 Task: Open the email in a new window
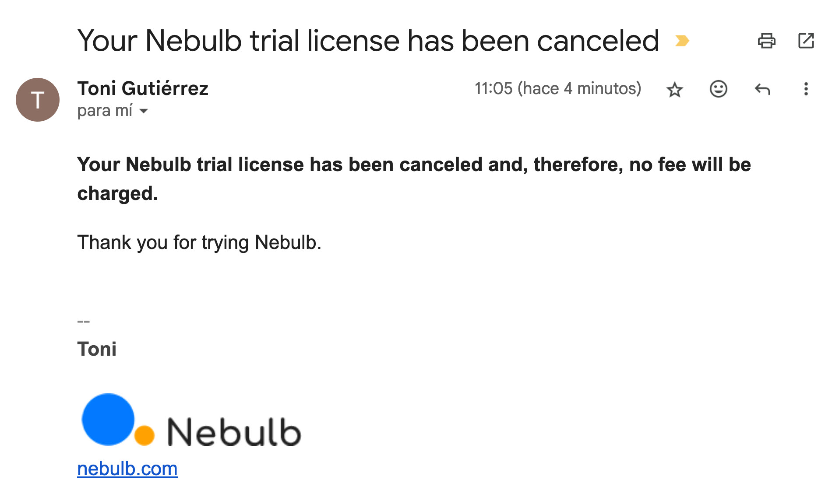[806, 41]
